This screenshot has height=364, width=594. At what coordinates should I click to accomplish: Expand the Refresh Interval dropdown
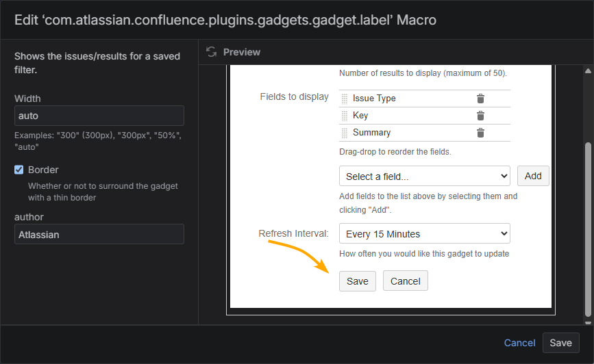tap(424, 234)
